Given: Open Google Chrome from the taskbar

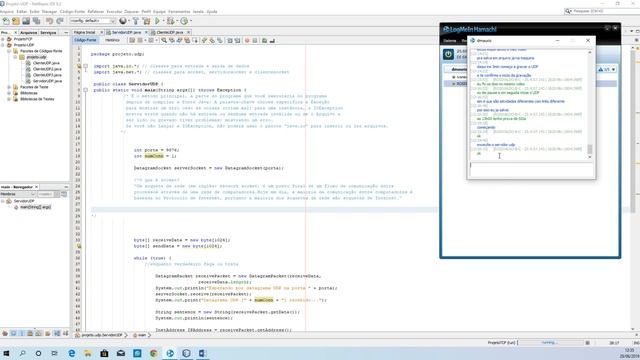Looking at the screenshot, I should click(x=153, y=353).
